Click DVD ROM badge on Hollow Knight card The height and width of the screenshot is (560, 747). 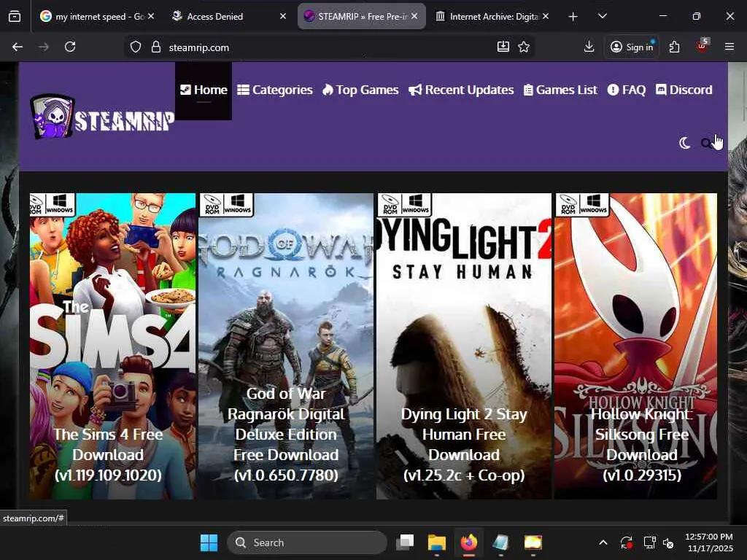coord(568,204)
